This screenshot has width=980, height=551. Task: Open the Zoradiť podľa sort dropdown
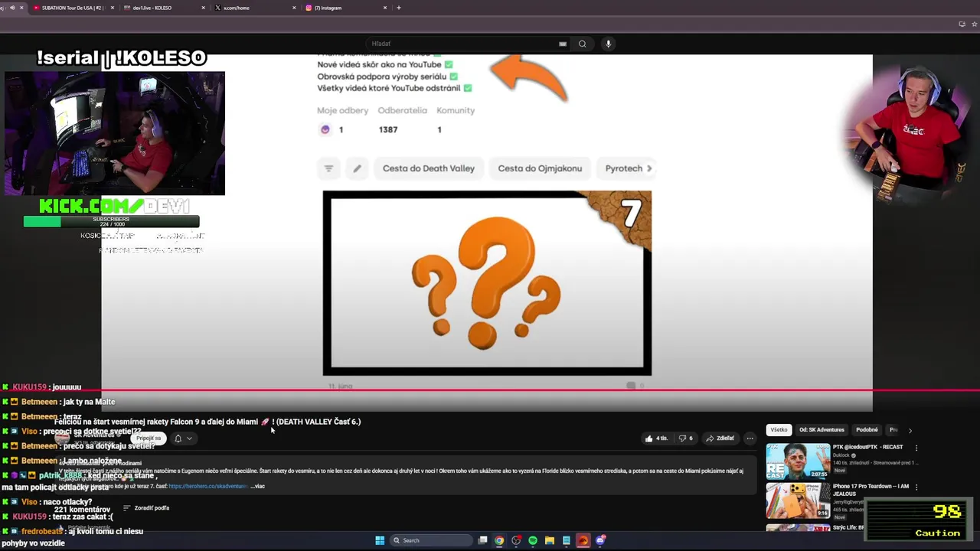pos(146,508)
